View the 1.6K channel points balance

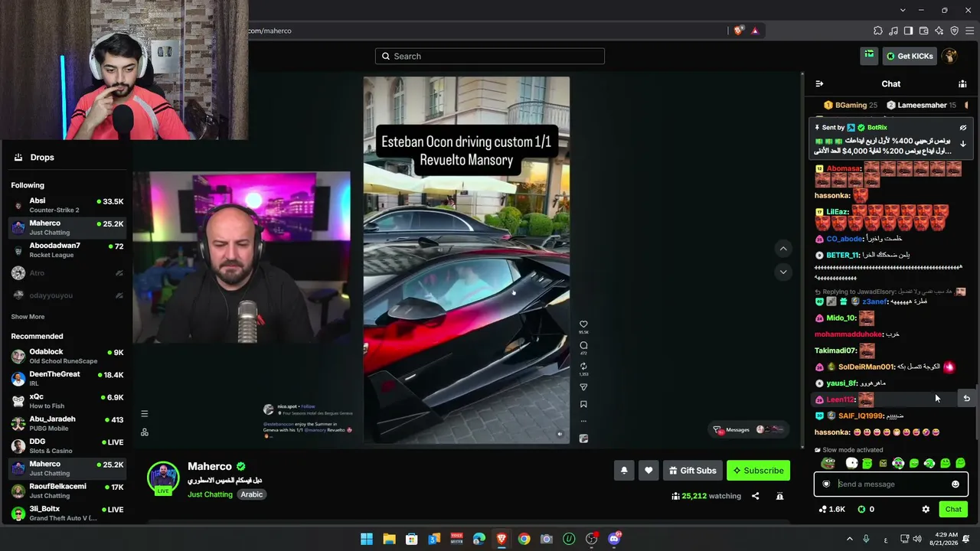point(831,509)
